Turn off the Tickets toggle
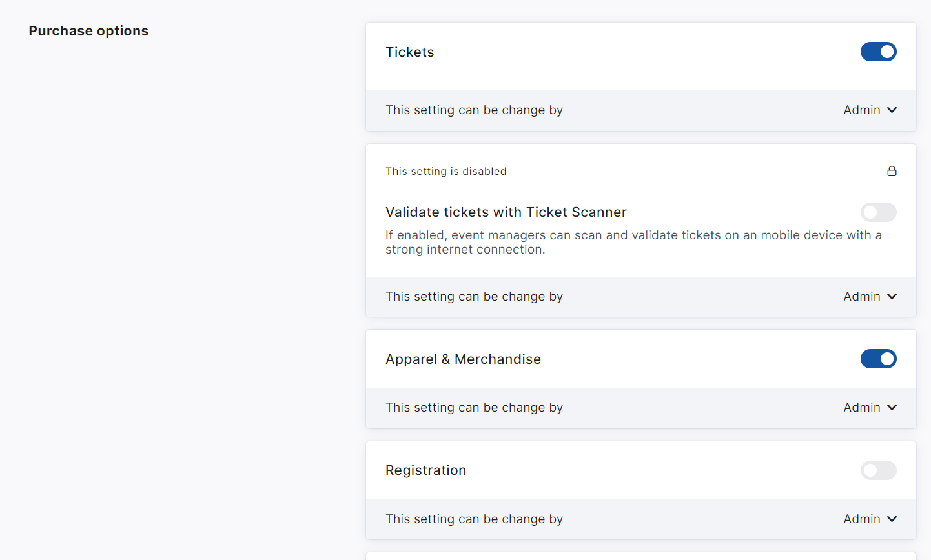Screen dimensions: 931x560 click(878, 52)
